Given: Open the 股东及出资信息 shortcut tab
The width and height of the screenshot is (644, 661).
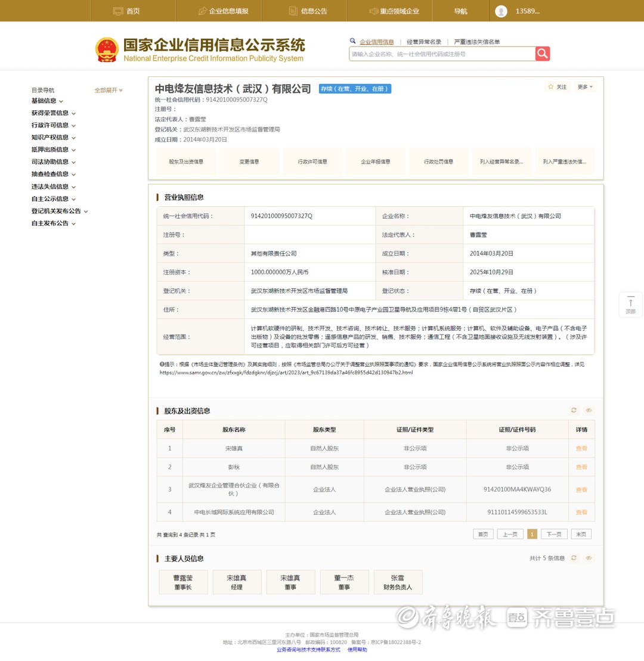Looking at the screenshot, I should point(186,162).
